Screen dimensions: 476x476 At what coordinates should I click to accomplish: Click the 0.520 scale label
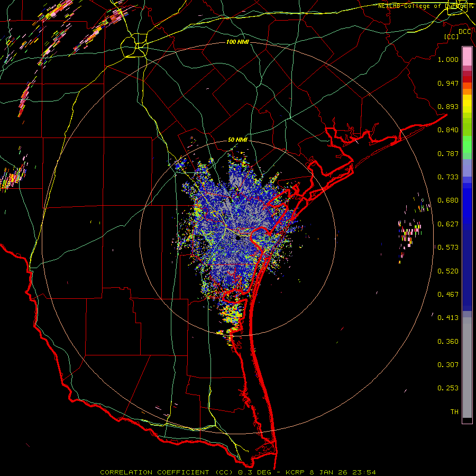(x=448, y=271)
